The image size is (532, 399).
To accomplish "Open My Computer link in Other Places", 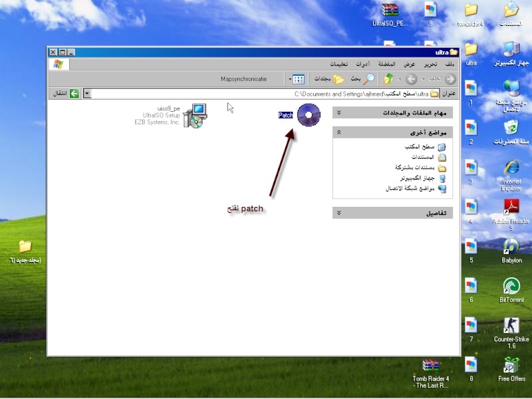I will click(423, 178).
